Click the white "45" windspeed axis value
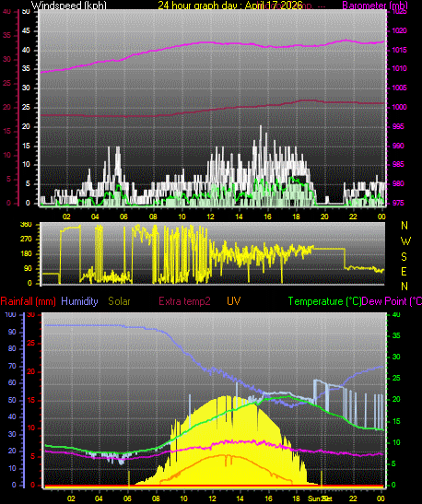 (26, 30)
